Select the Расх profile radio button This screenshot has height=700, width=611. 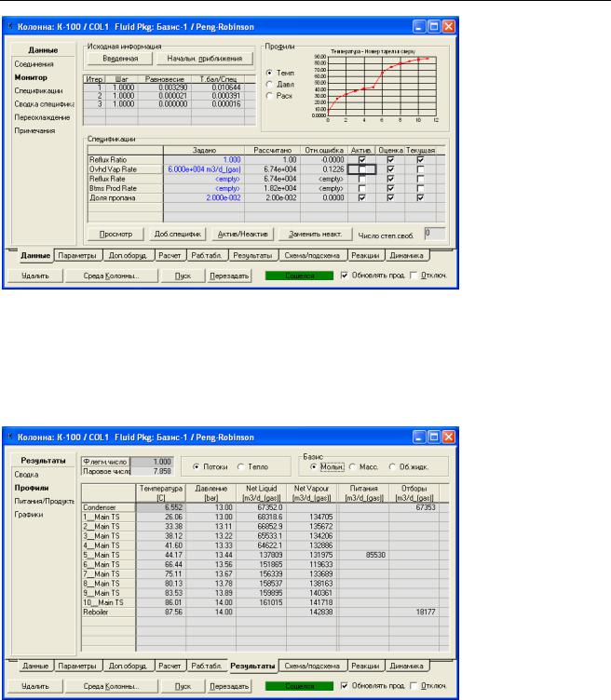pos(269,96)
